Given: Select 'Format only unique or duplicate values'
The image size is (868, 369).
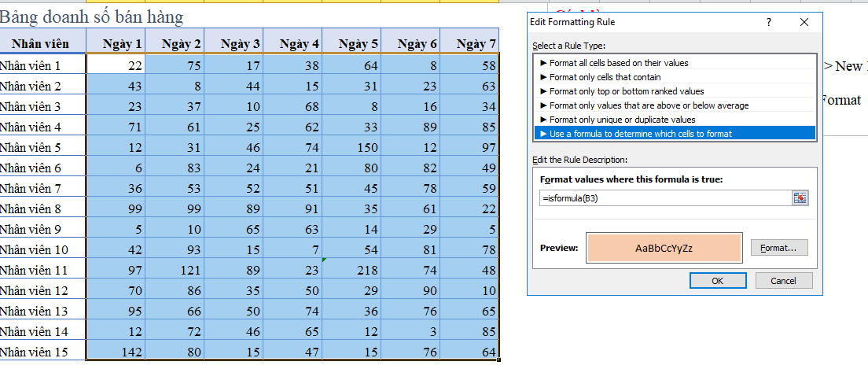Looking at the screenshot, I should tap(675, 120).
